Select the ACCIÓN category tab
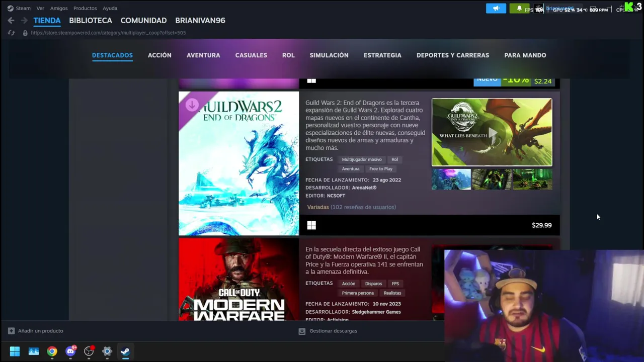 click(x=159, y=55)
